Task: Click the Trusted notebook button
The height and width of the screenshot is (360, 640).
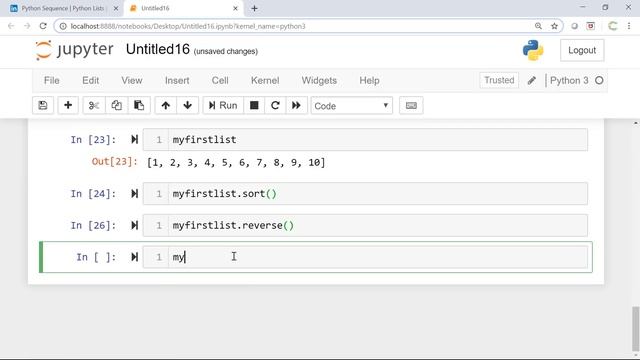Action: coord(499,80)
